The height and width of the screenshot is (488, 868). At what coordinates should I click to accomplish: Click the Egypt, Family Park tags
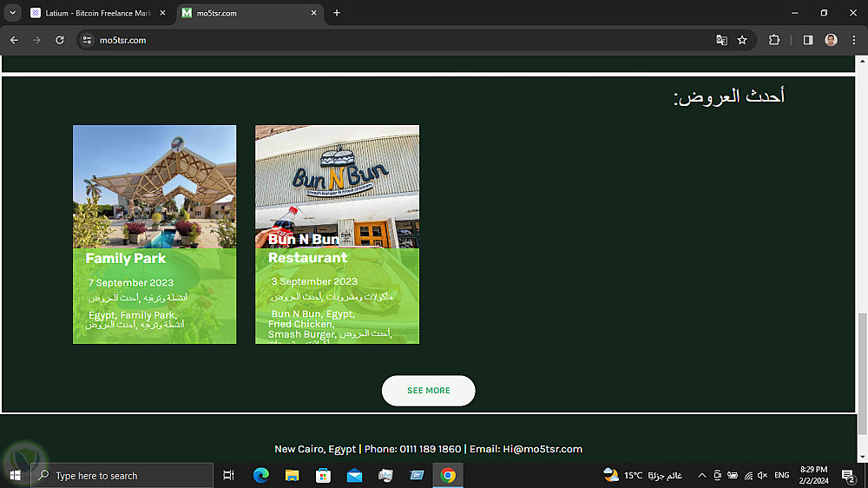tap(132, 315)
